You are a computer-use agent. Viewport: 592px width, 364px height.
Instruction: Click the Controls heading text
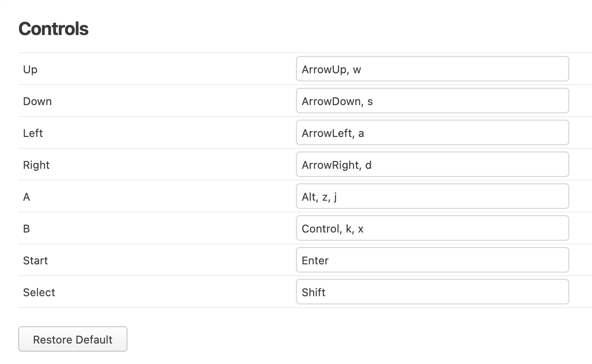pos(53,29)
